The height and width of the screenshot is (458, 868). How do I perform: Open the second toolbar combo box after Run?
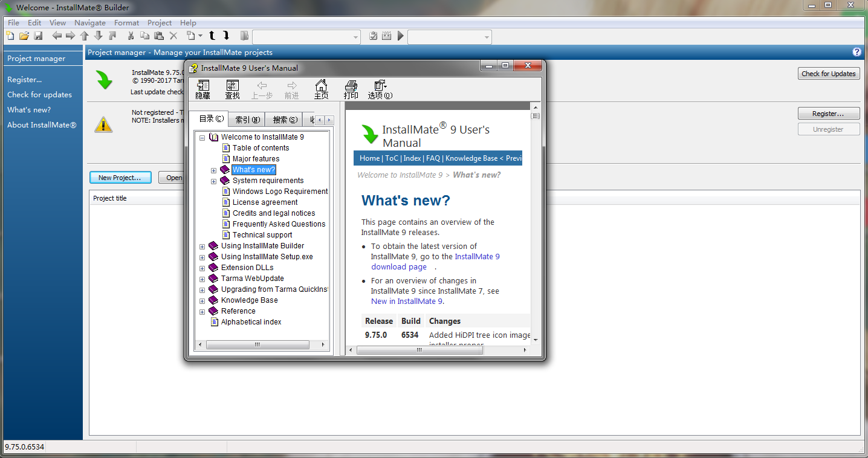(x=450, y=37)
